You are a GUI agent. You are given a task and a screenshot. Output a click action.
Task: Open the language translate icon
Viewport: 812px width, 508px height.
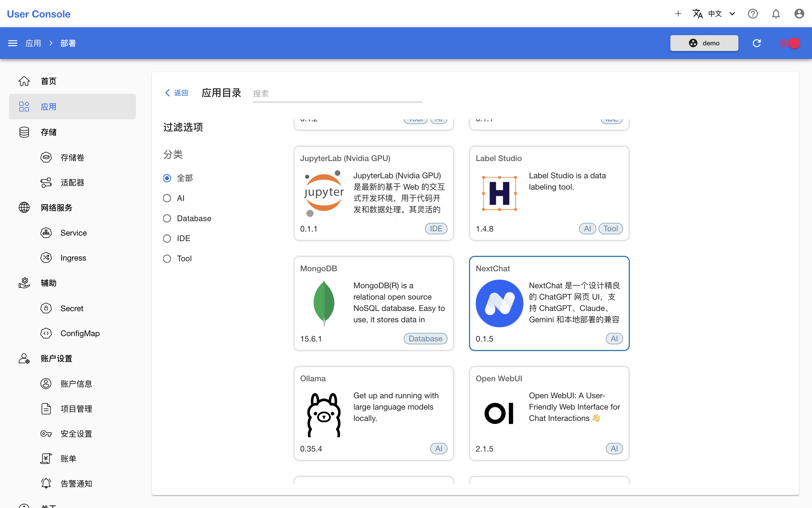point(698,14)
